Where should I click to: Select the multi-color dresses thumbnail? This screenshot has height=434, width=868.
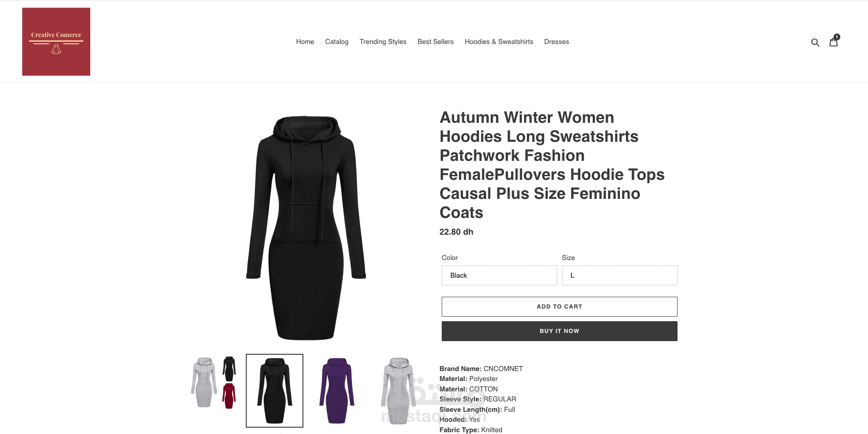[213, 383]
